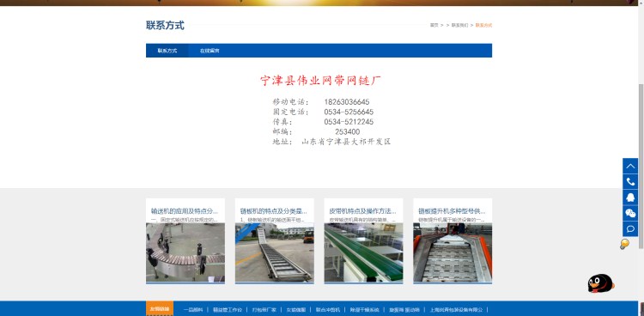This screenshot has width=644, height=316.
Task: Open the phone contact icon in the sidebar
Action: (x=630, y=182)
